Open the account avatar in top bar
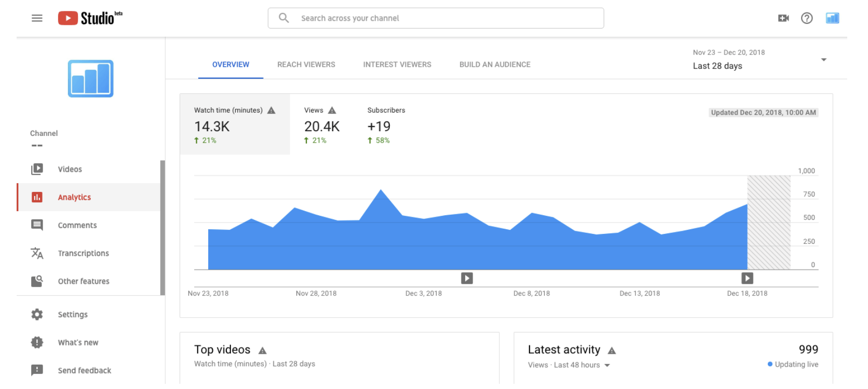This screenshot has width=868, height=389. point(833,18)
